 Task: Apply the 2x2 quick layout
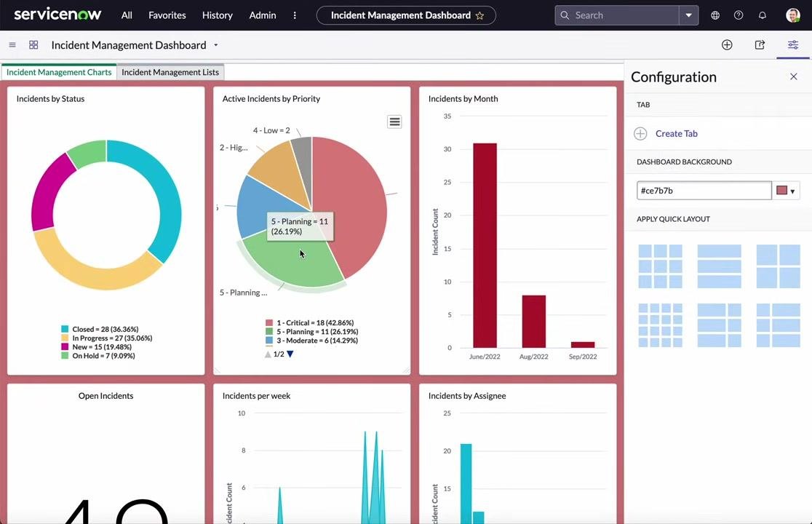tap(779, 266)
